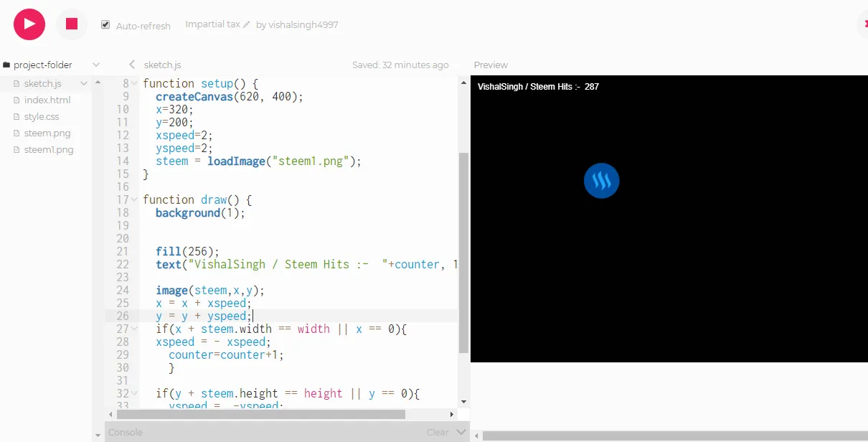Open style.css in the sidebar
This screenshot has height=442, width=868.
[x=42, y=116]
